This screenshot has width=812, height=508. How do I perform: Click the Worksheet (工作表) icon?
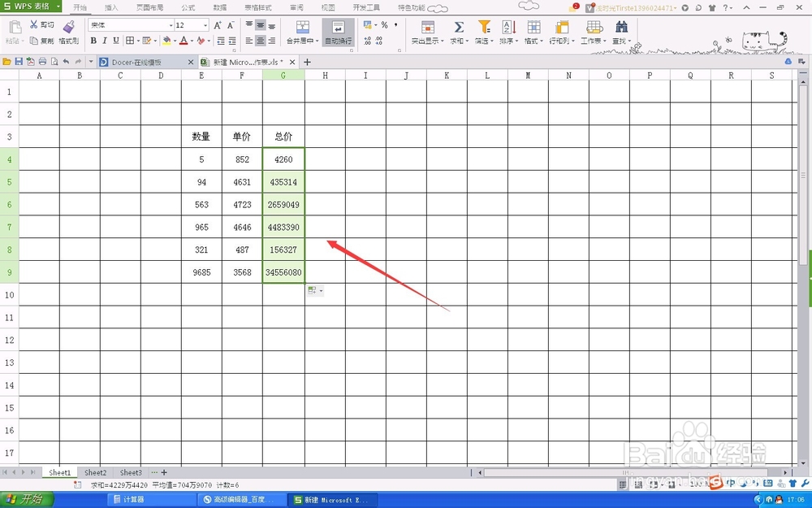(x=594, y=27)
